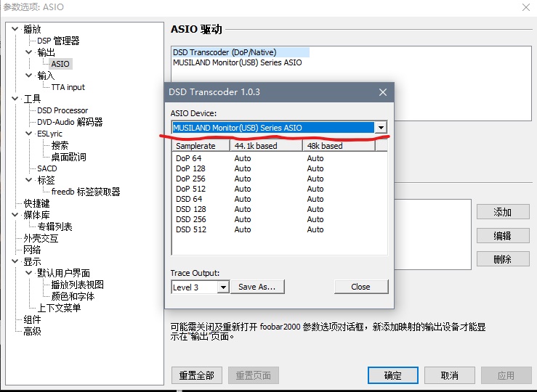Click the DoP 64 samplerate row
537x392 pixels.
point(189,158)
